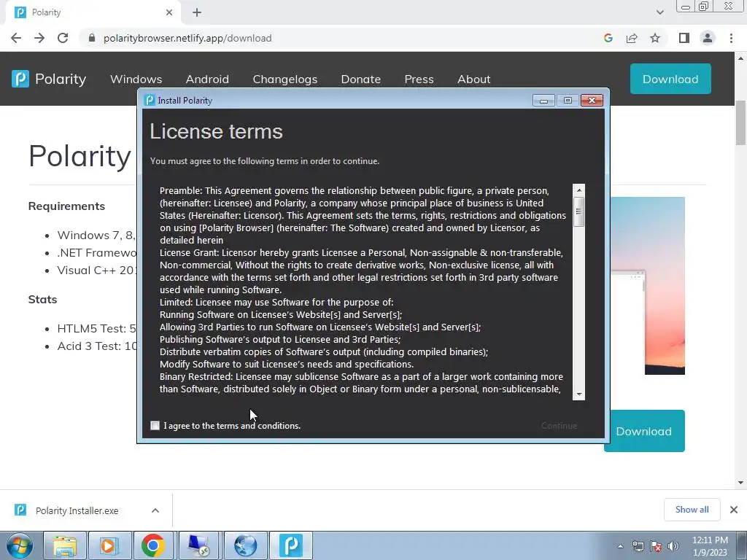Open the Android nav menu item
Screen dimensions: 747x560
(x=207, y=79)
